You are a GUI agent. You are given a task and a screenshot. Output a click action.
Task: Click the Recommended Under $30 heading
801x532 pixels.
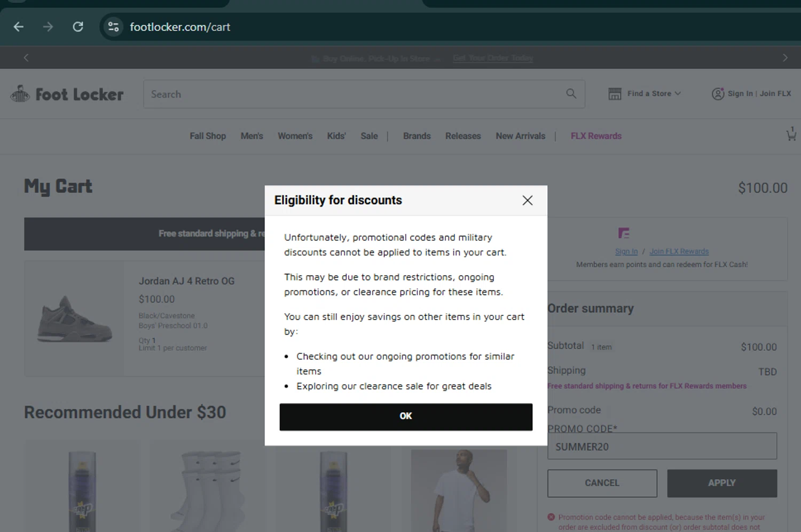[x=125, y=412]
